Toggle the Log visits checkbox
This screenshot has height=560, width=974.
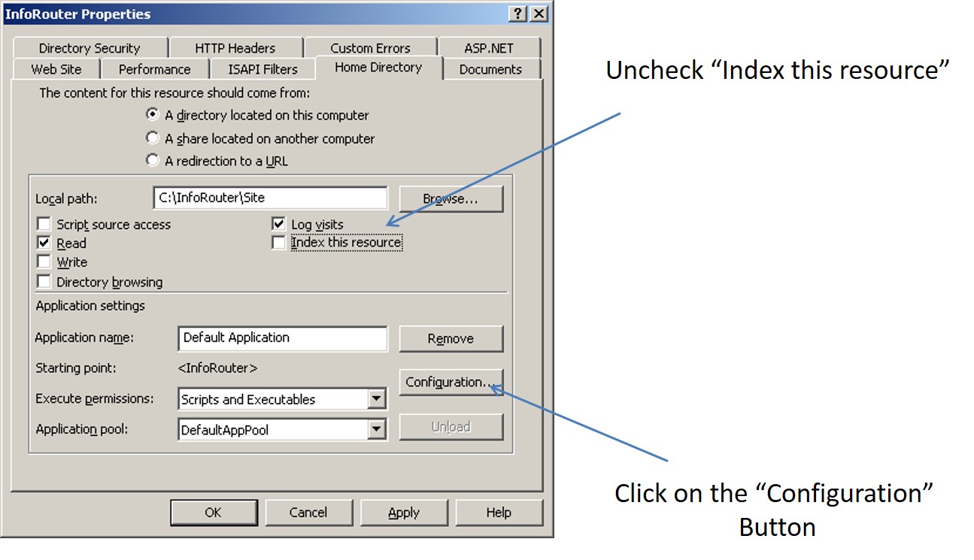pos(279,224)
